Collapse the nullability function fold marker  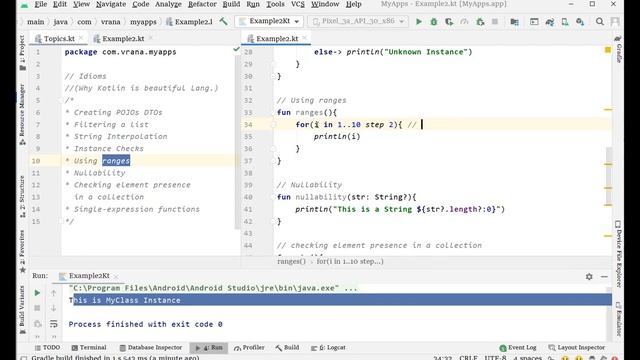(x=273, y=197)
